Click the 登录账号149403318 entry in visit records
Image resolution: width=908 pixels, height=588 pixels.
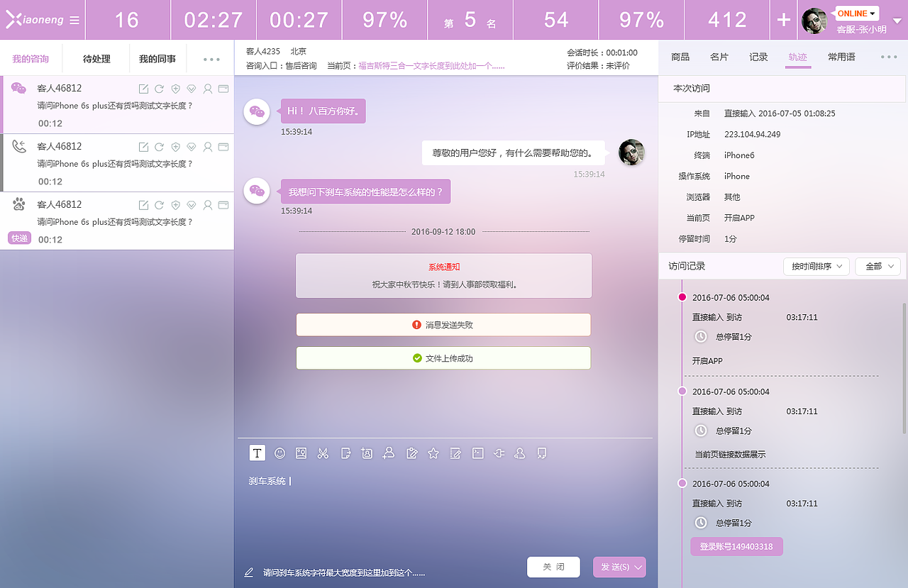coord(736,546)
